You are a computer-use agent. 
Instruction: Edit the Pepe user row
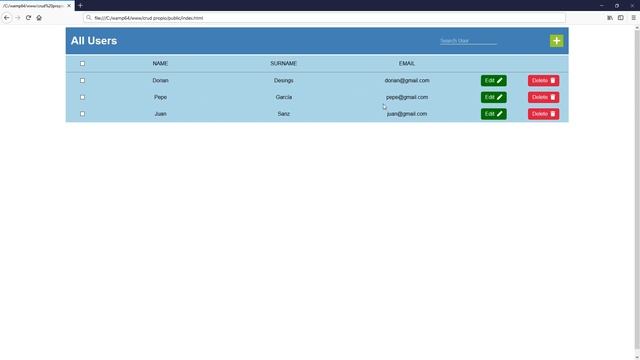493,98
